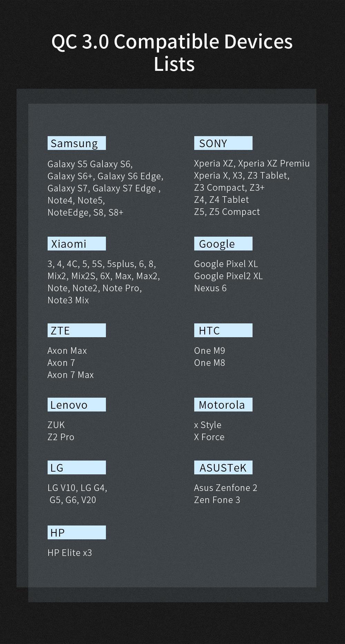Select the Google Pixel2 XL entry

[x=228, y=276]
